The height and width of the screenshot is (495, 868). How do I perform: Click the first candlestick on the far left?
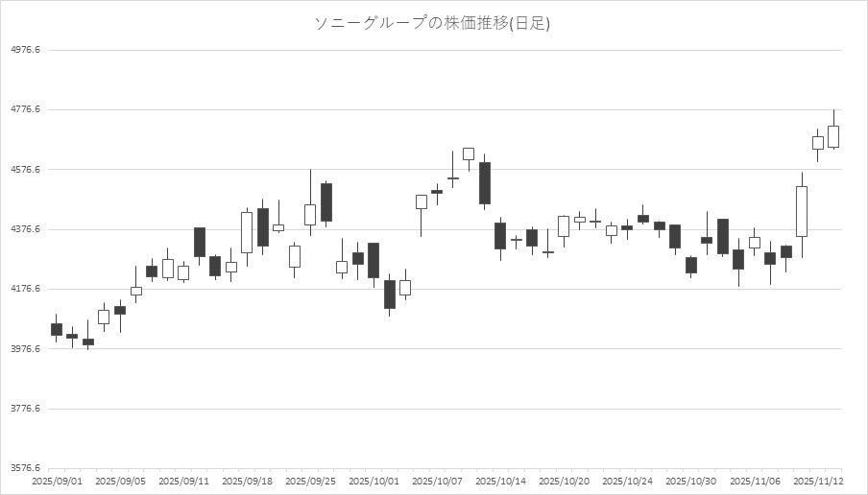pyautogui.click(x=57, y=329)
